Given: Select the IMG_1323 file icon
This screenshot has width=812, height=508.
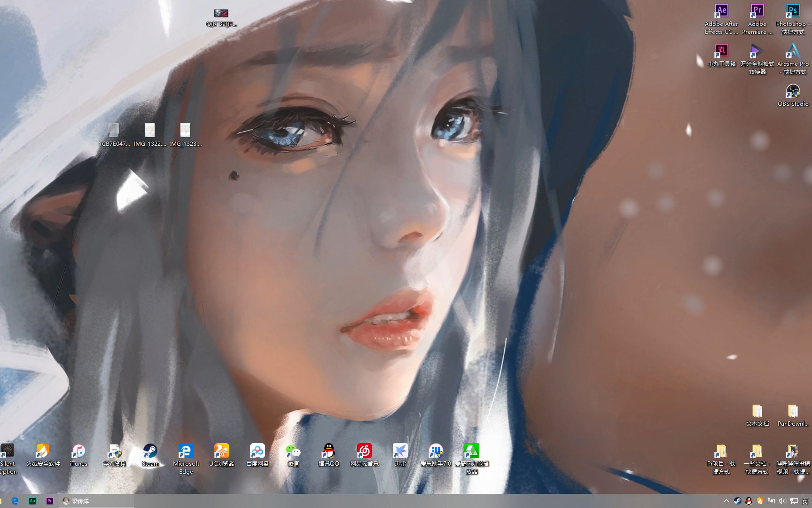Looking at the screenshot, I should (185, 135).
